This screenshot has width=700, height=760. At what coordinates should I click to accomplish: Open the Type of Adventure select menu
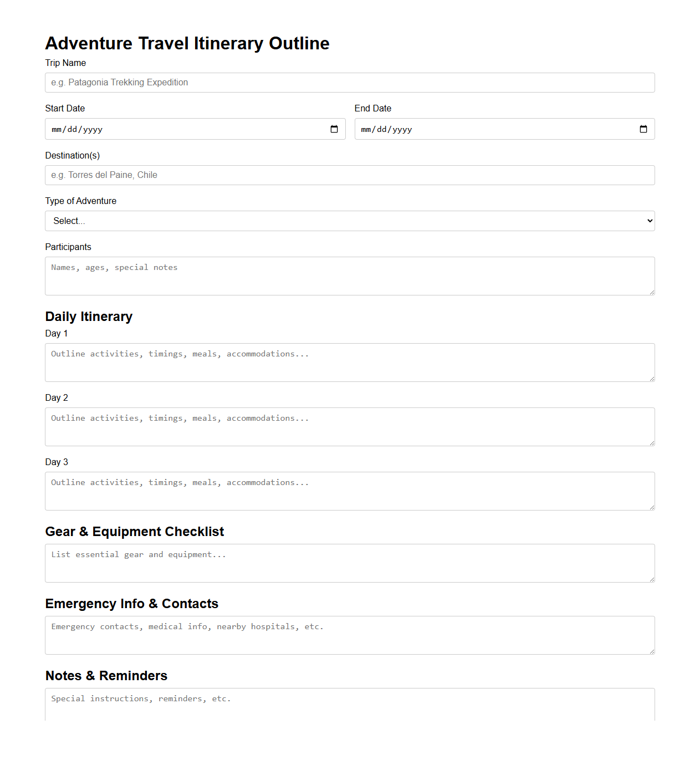[350, 221]
